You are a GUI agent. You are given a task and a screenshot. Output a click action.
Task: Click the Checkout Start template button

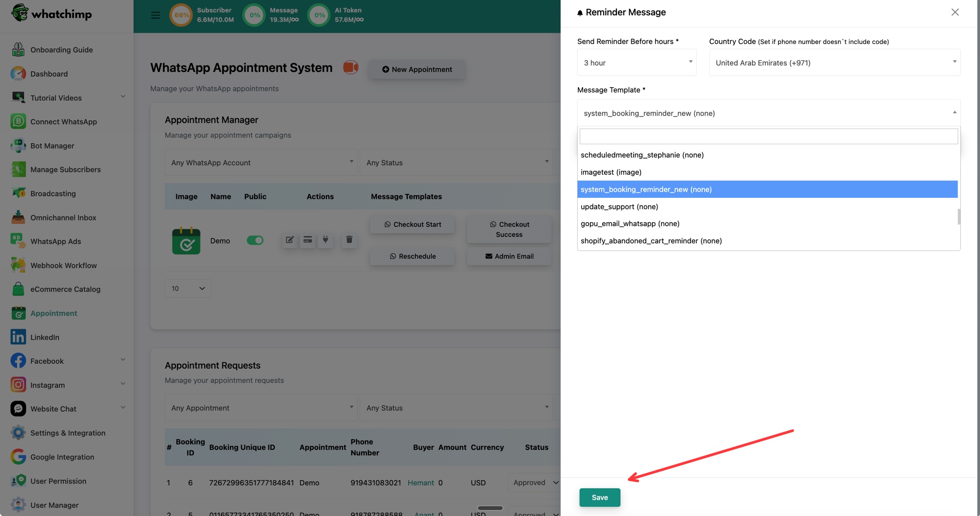412,224
